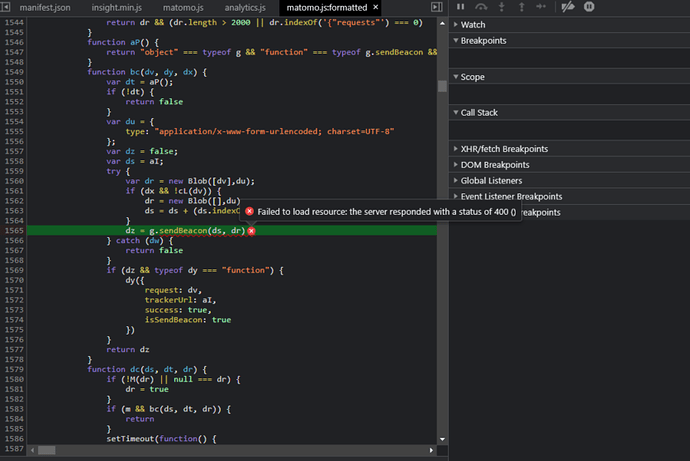Click the vertical scrollbar up arrow
This screenshot has width=690, height=461.
[442, 23]
